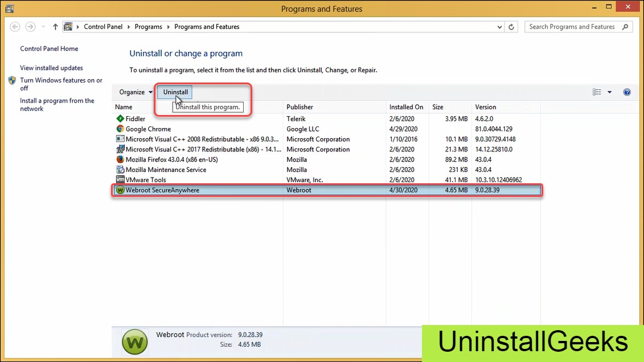The image size is (644, 362).
Task: Minimize the Programs and Features window
Action: [x=594, y=7]
